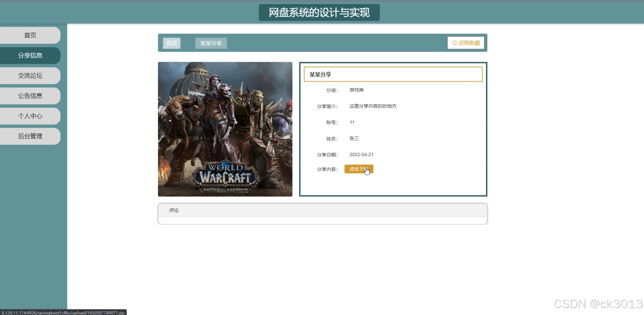Viewport: 644px width, 315px height.
Task: Click the 姓名: label
Action: coord(332,139)
